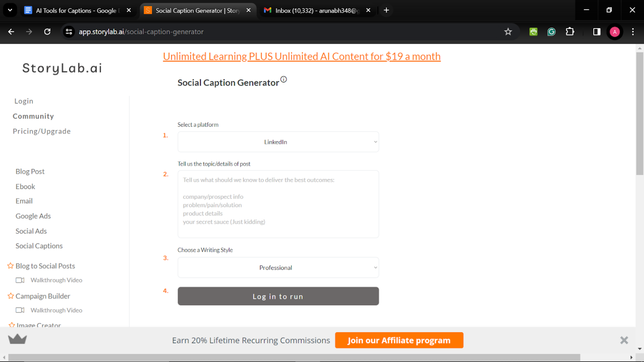Click the profile avatar in the browser toolbar
The height and width of the screenshot is (362, 644).
615,31
